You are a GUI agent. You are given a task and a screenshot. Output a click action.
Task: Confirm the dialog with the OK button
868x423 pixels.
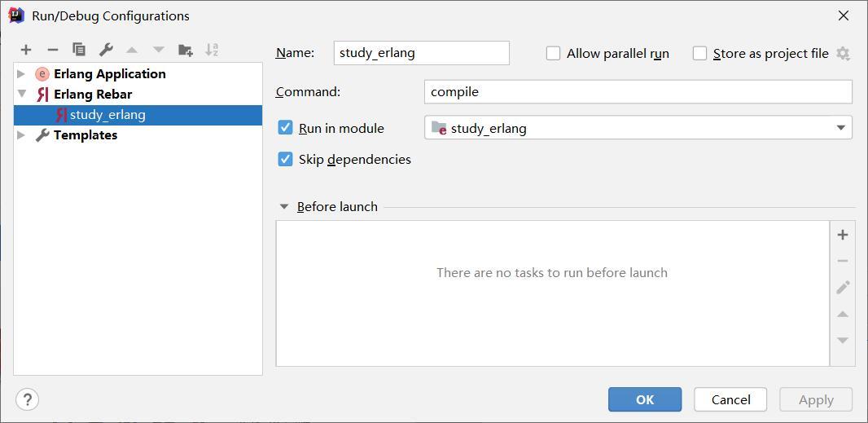pyautogui.click(x=645, y=399)
